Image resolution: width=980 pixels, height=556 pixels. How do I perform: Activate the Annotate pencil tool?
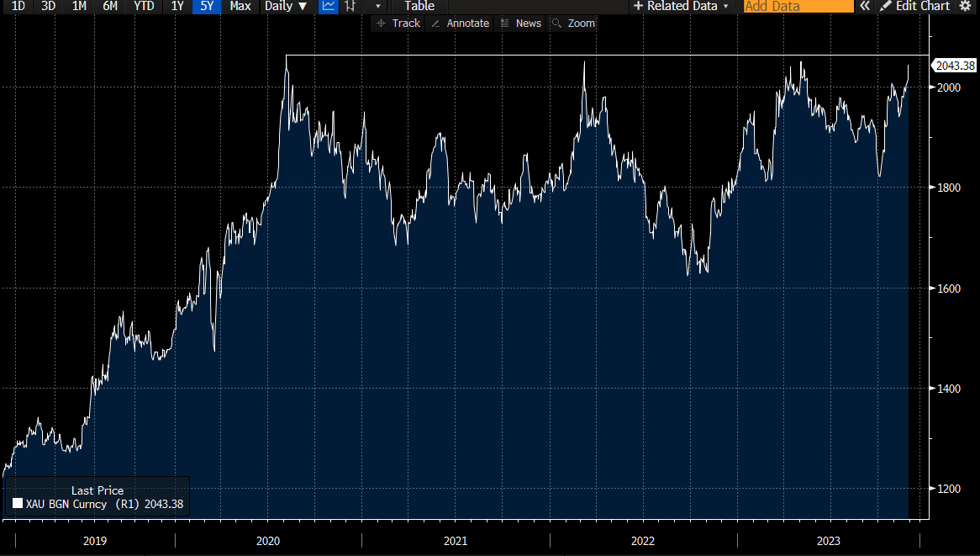pos(460,24)
